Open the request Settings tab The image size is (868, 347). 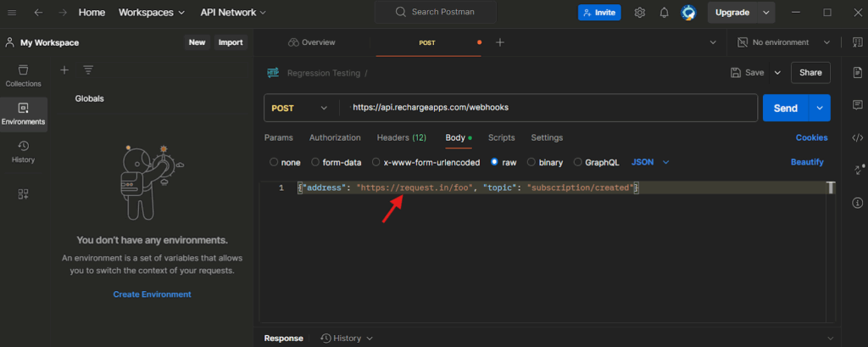tap(547, 137)
